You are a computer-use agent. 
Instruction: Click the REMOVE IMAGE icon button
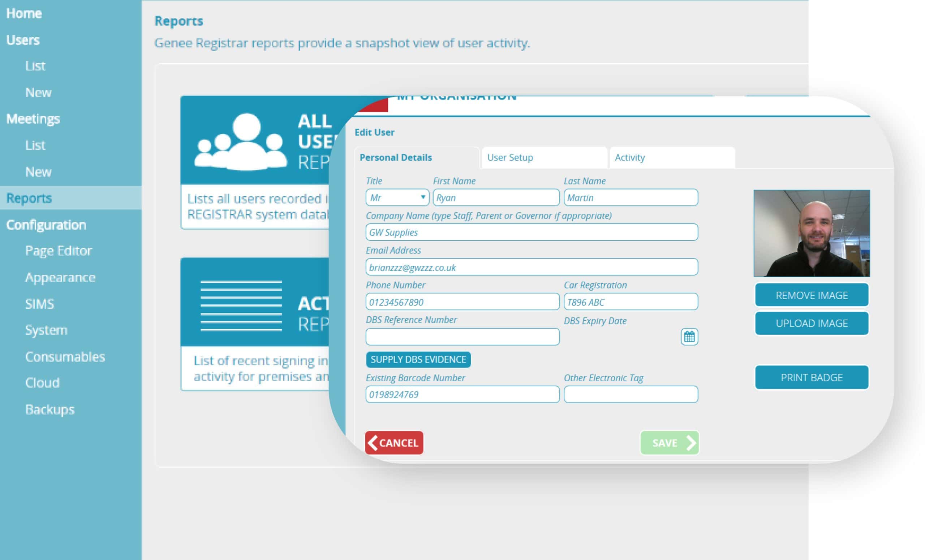[x=811, y=295]
